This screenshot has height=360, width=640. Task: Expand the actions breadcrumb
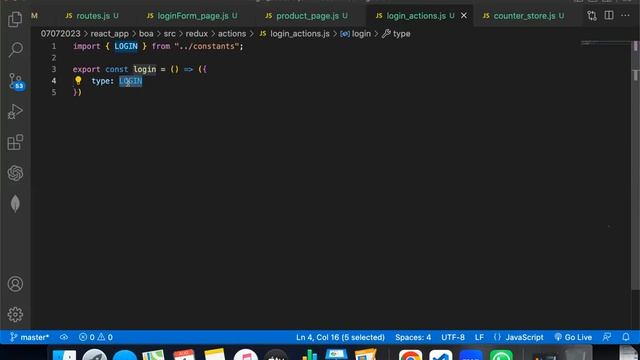(232, 33)
